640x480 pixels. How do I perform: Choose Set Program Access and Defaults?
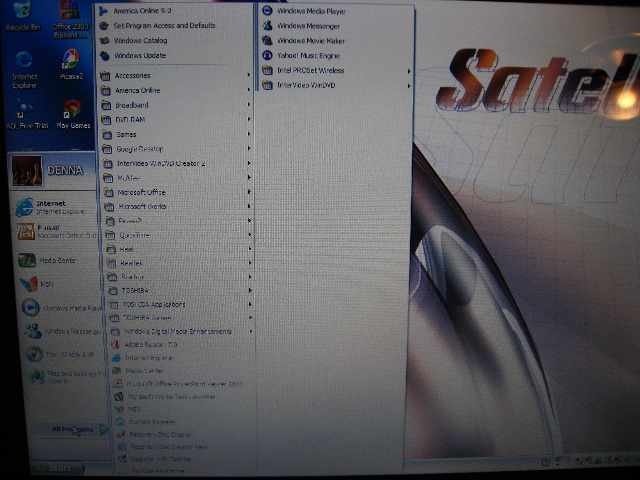click(163, 25)
